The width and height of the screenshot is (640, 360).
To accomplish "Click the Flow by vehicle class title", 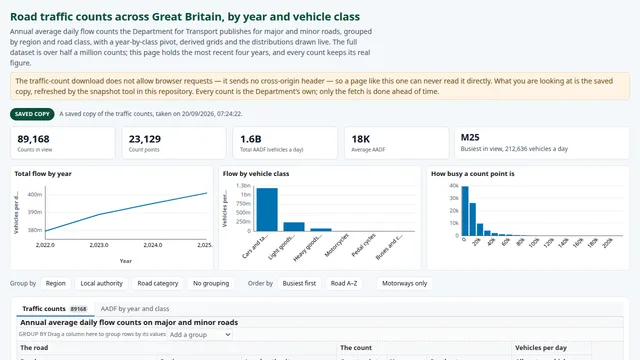I will pyautogui.click(x=256, y=173).
